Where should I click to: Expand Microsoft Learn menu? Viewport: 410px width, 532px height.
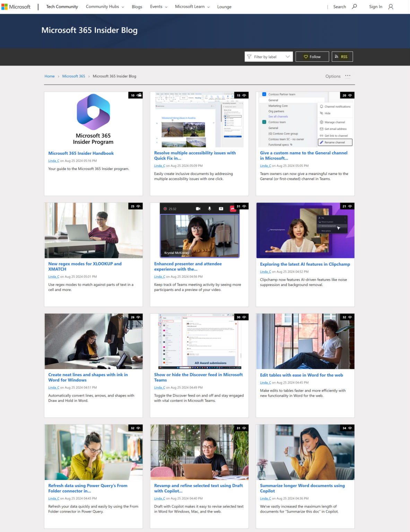(x=192, y=7)
